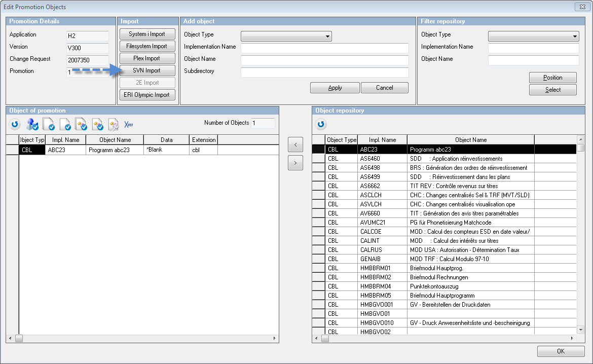Click the left arrow move button

tap(295, 144)
